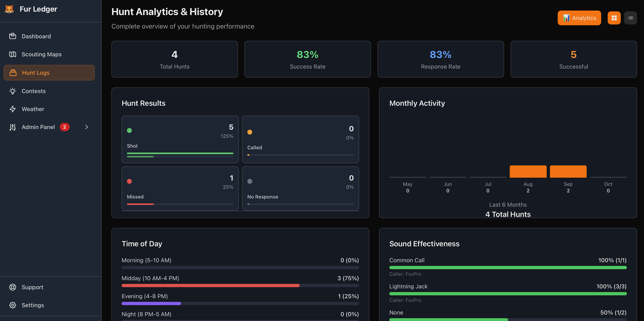Click the Hunt Logs briefcase icon
Image resolution: width=644 pixels, height=321 pixels.
[13, 73]
